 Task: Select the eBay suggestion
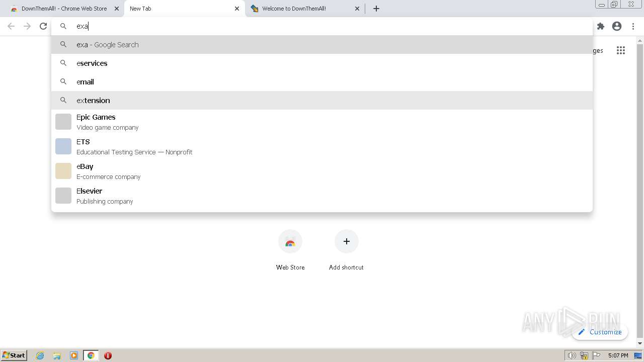tap(322, 171)
